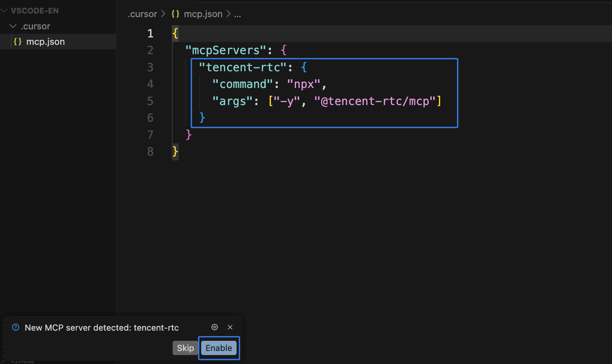Click line number 3 in the gutter
Image resolution: width=612 pixels, height=364 pixels.
point(150,67)
